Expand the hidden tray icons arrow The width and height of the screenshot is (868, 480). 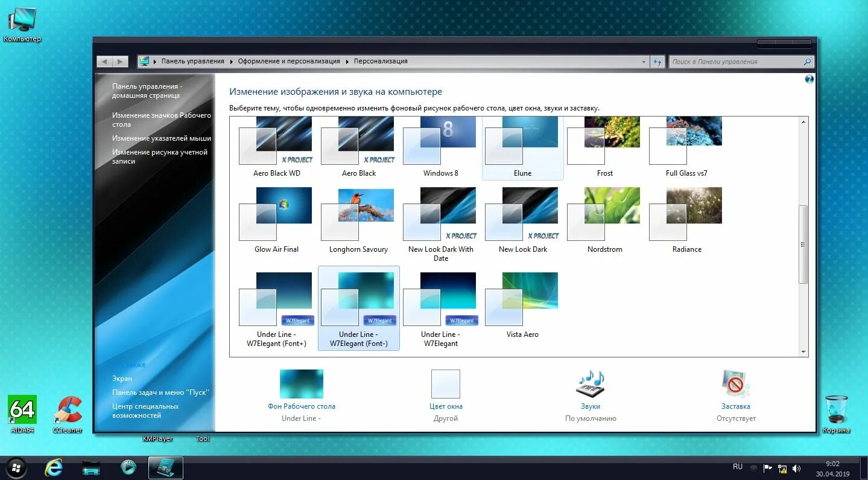753,467
